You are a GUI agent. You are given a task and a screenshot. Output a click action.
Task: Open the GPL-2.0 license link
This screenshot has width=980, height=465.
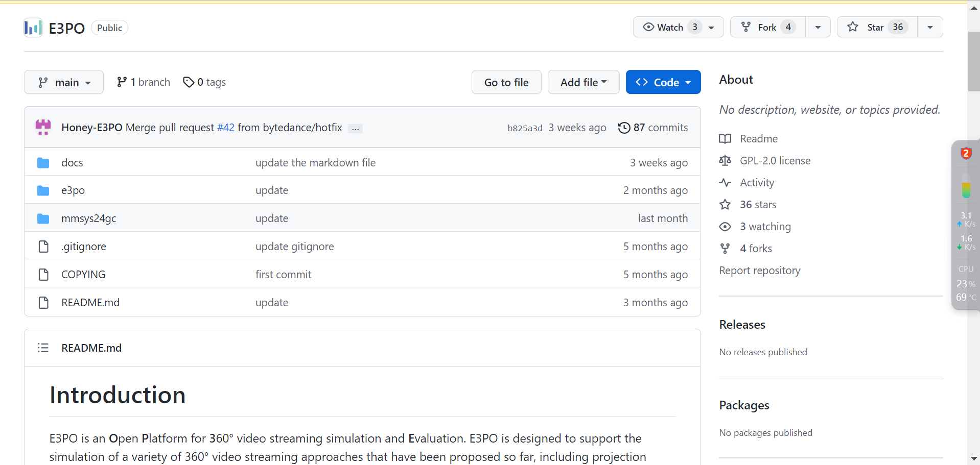pyautogui.click(x=775, y=161)
